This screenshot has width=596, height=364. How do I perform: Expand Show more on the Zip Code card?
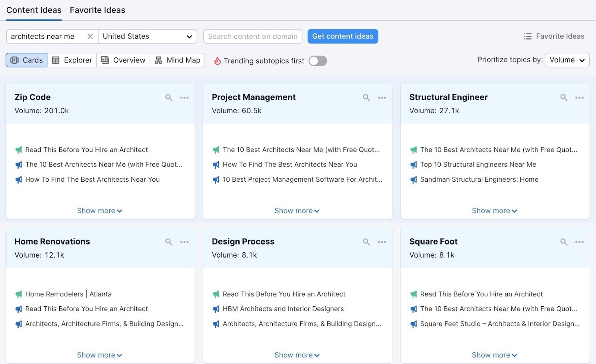(99, 210)
